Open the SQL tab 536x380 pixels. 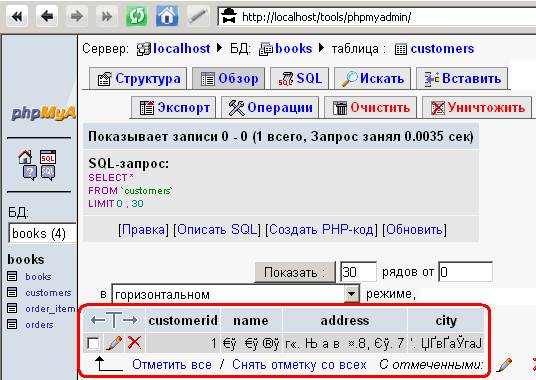pyautogui.click(x=299, y=79)
